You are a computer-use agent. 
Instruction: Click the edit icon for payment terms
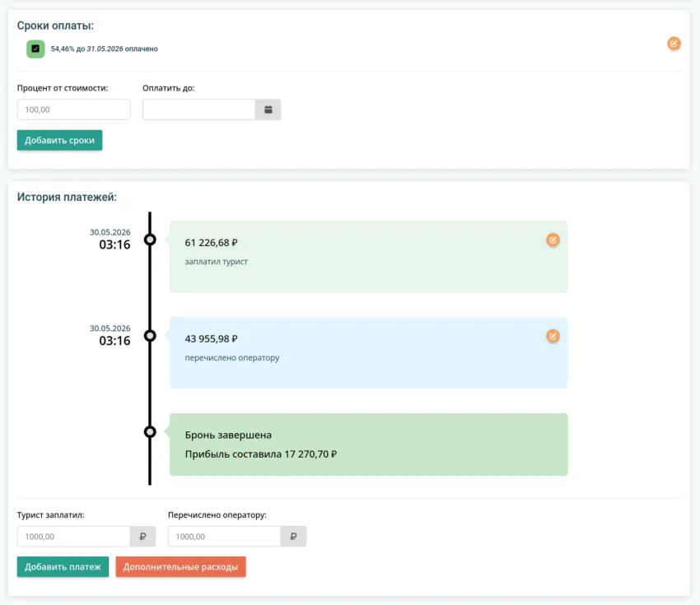click(x=674, y=44)
